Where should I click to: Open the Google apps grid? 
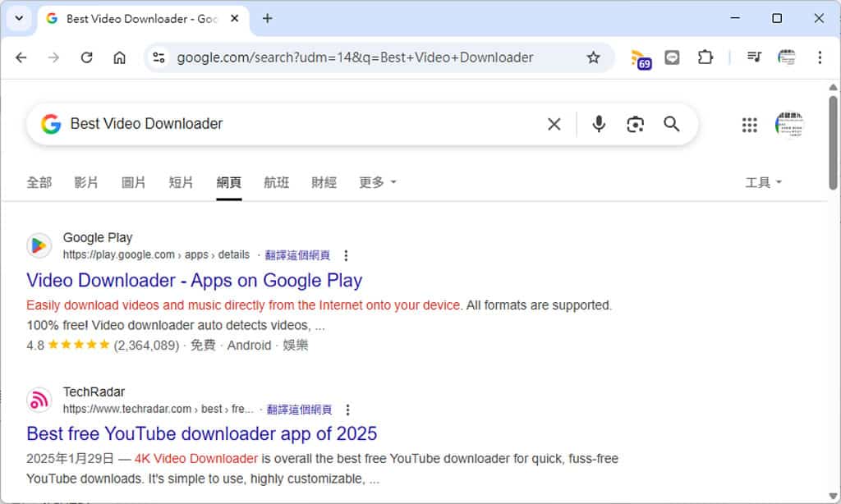coord(749,125)
